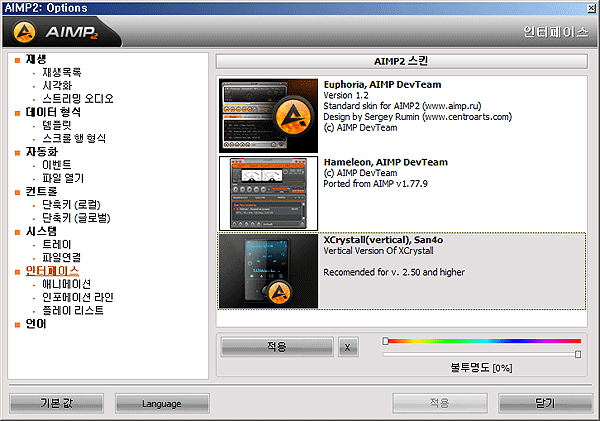
Task: Open the 언어 category
Action: pos(36,324)
